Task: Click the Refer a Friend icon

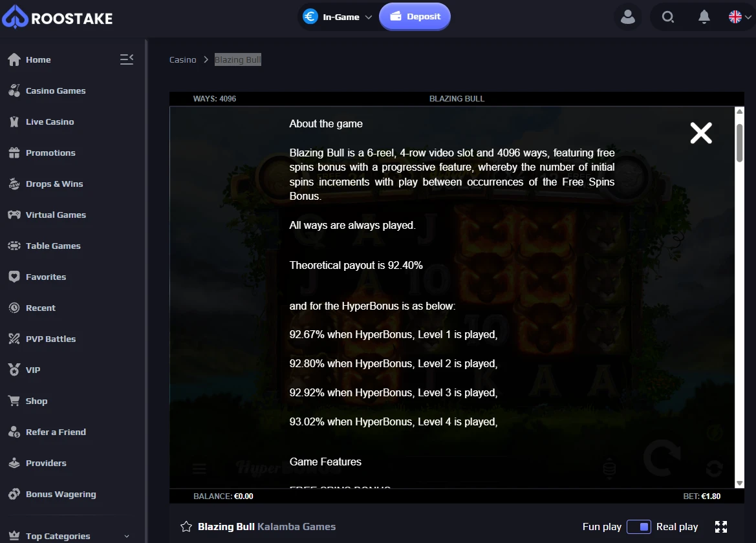Action: [x=14, y=432]
